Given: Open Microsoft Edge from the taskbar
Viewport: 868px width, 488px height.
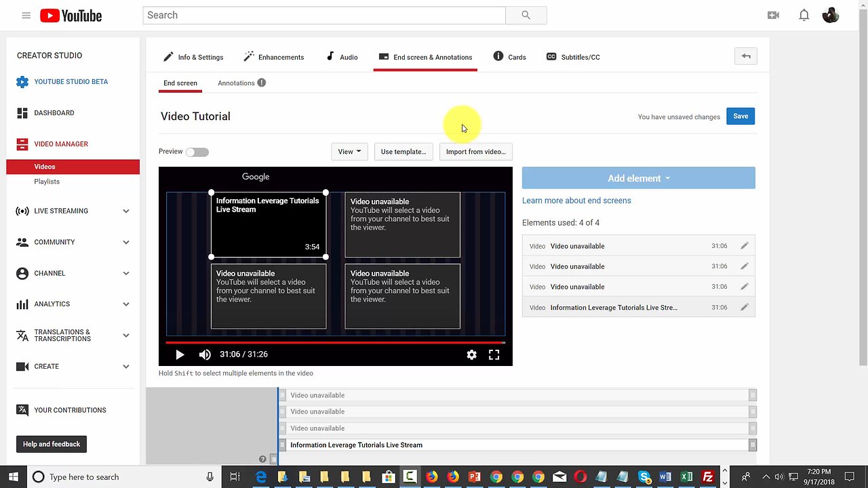Looking at the screenshot, I should click(261, 477).
